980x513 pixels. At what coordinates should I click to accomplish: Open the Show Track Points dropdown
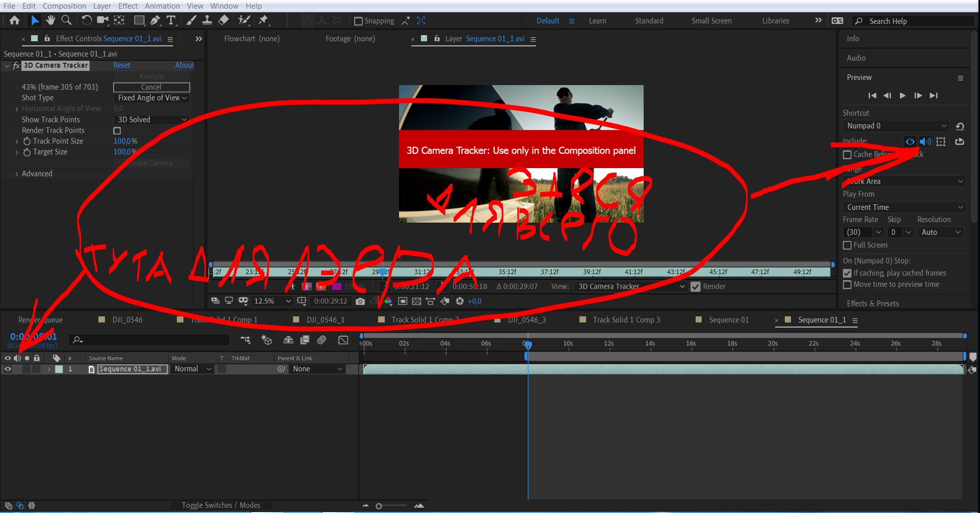click(x=151, y=120)
